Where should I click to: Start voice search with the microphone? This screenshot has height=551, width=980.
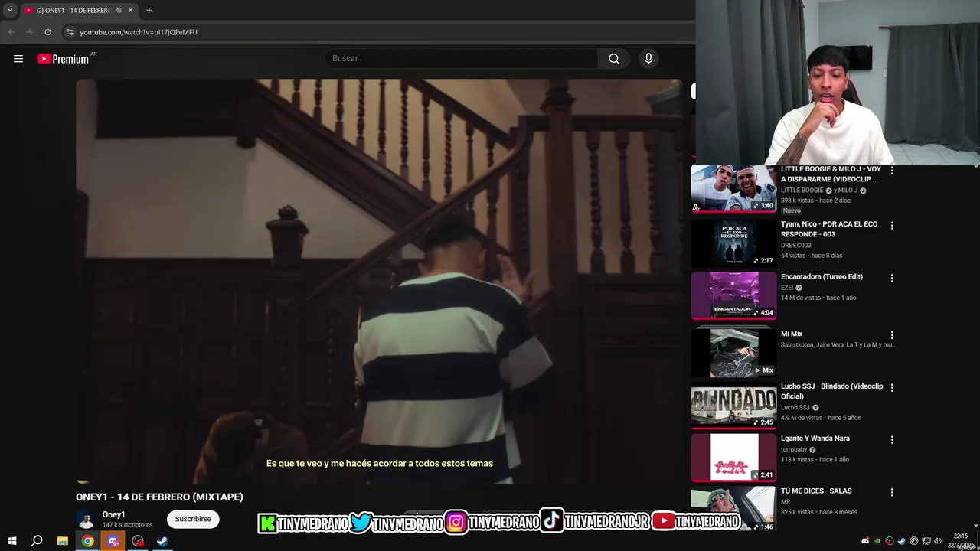pyautogui.click(x=648, y=59)
